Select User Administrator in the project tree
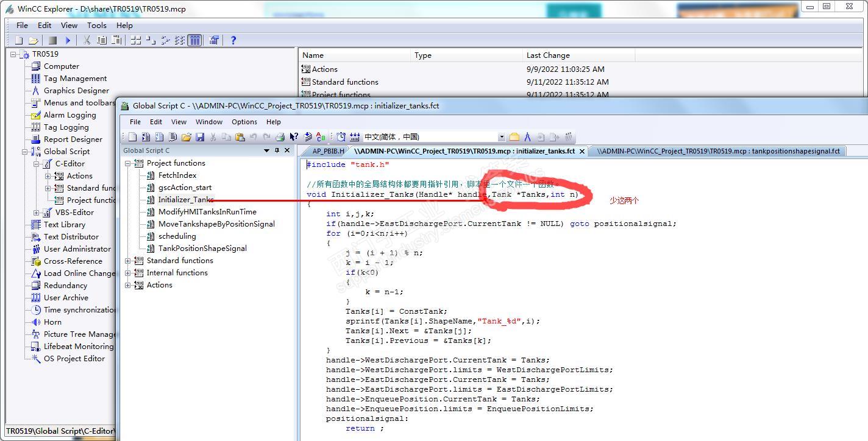The image size is (868, 441). pos(77,249)
